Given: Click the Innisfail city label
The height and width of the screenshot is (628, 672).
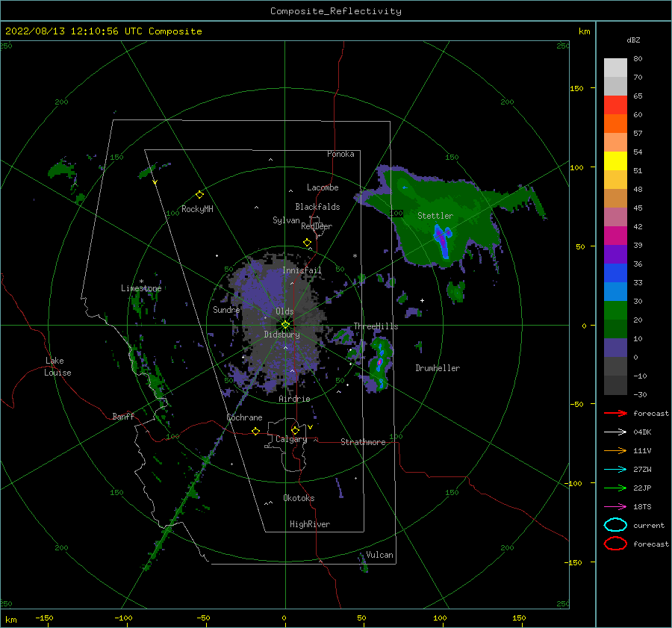Looking at the screenshot, I should [302, 270].
